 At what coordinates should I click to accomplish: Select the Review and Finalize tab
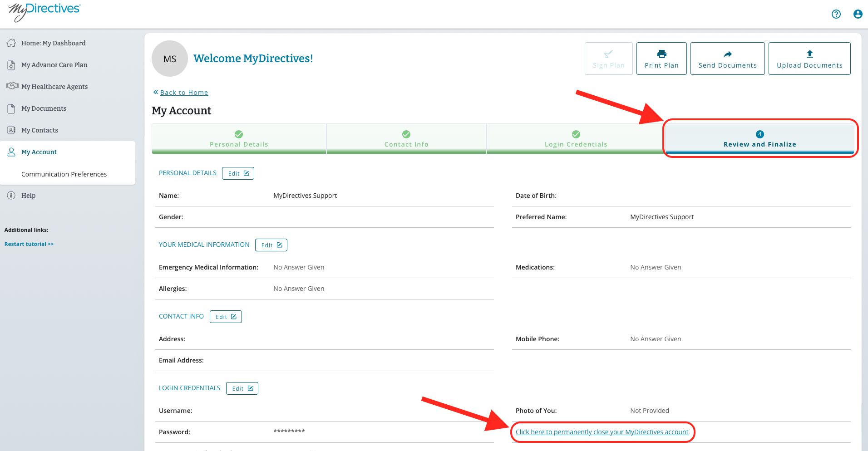point(760,139)
